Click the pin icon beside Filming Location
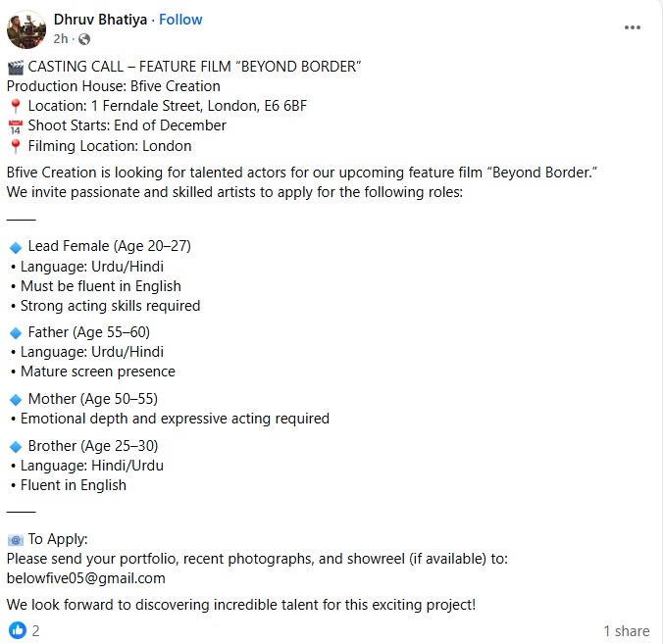 point(15,146)
